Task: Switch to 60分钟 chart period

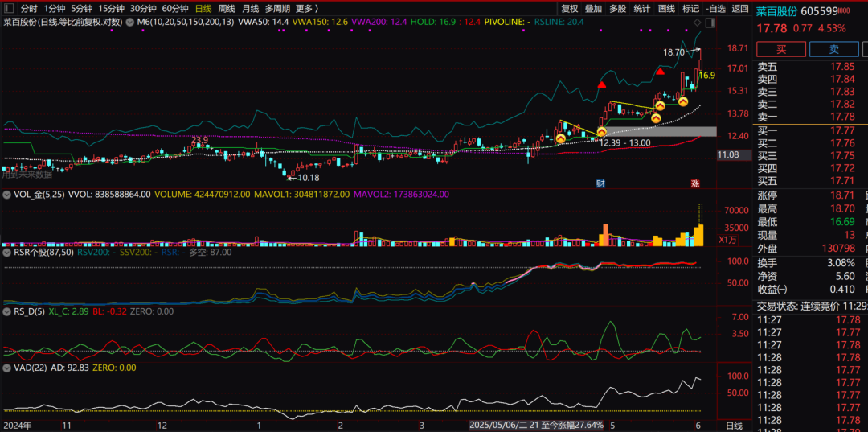Action: coord(175,8)
